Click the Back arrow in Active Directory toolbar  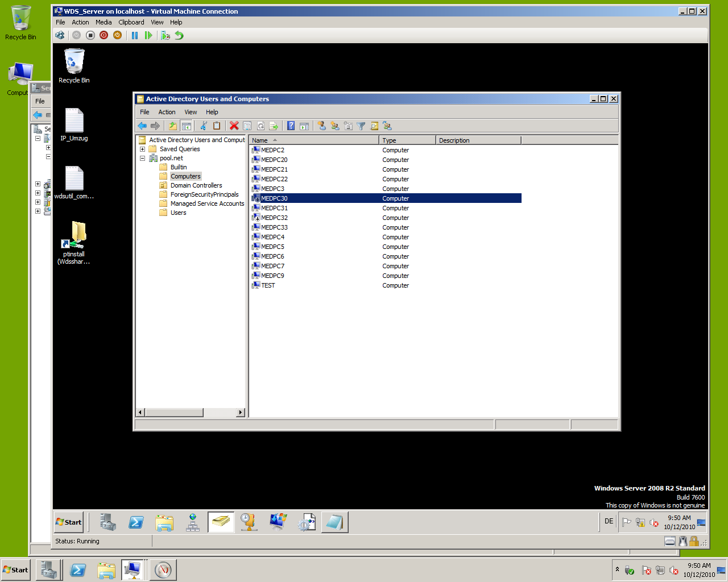(142, 126)
